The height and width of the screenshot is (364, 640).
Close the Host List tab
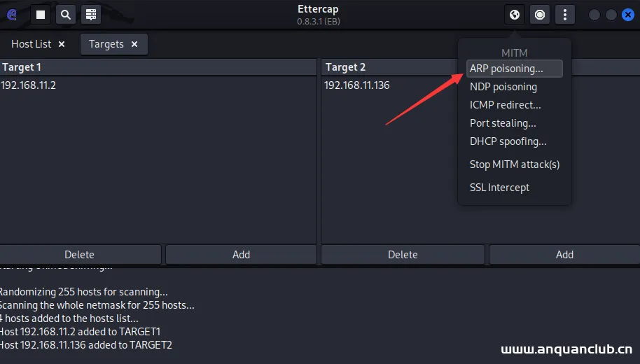point(62,44)
